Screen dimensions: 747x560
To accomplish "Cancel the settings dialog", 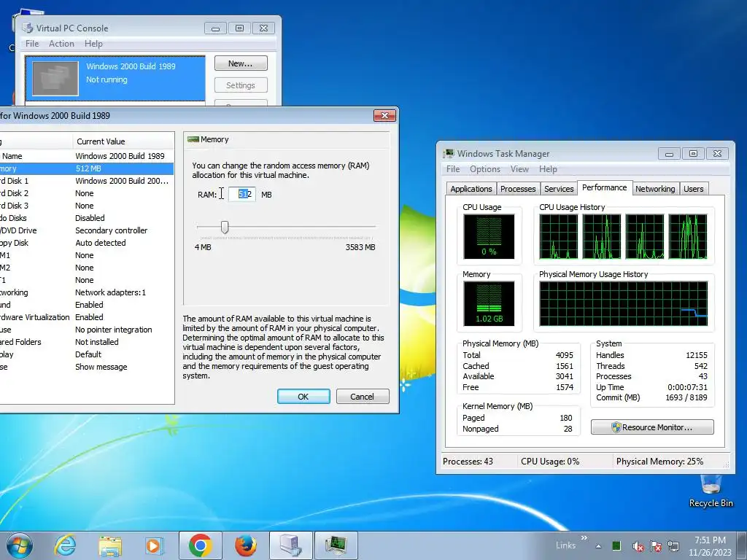I will coord(363,396).
